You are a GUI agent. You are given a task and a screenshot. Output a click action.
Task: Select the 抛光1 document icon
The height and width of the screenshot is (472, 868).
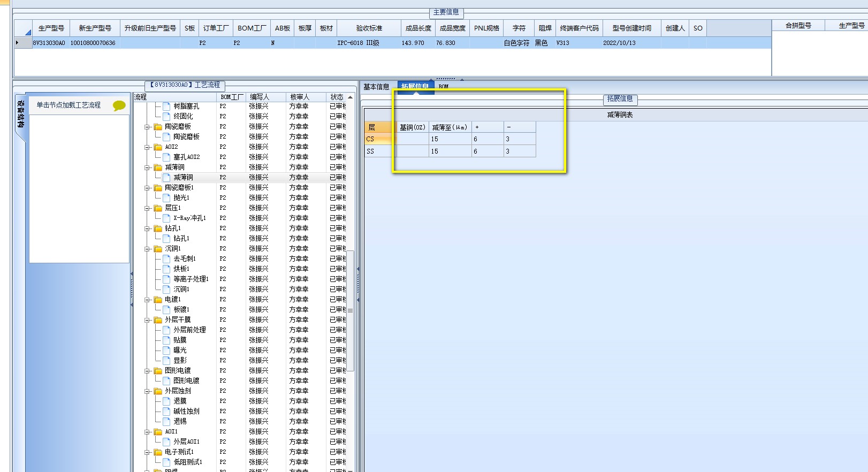pyautogui.click(x=166, y=198)
